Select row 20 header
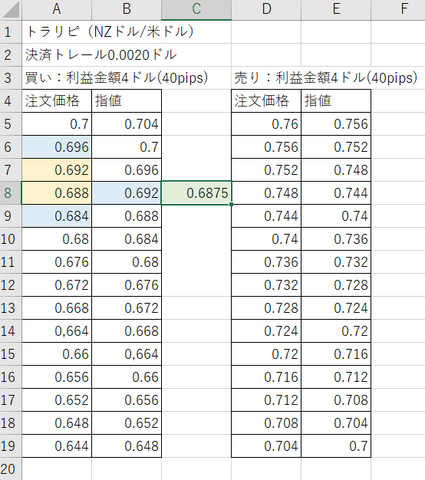 coord(11,469)
